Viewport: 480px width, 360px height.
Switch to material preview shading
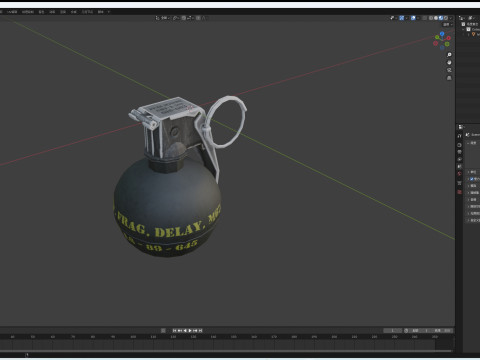coord(441,18)
